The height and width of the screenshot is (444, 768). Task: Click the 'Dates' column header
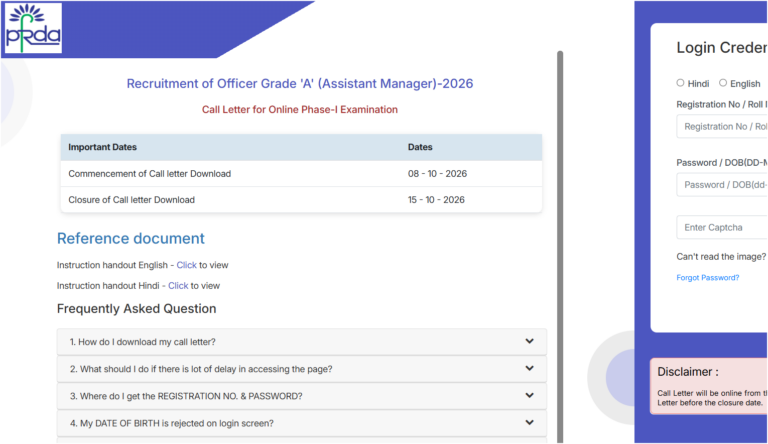(420, 147)
